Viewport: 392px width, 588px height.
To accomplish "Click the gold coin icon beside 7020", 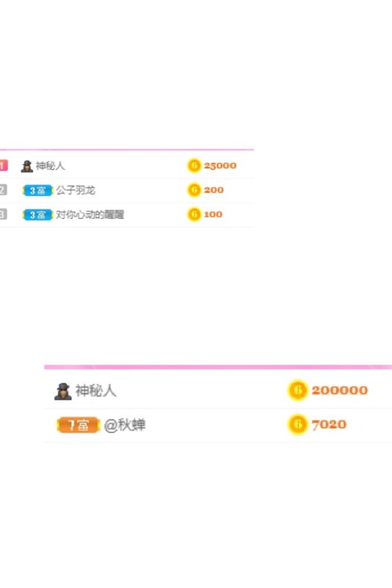I will 297,424.
